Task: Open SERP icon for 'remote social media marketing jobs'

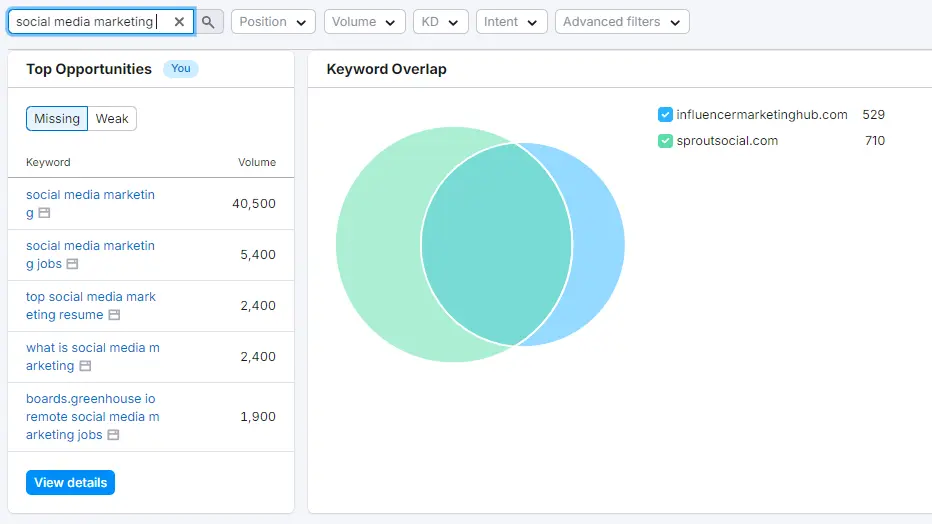Action: tap(113, 435)
